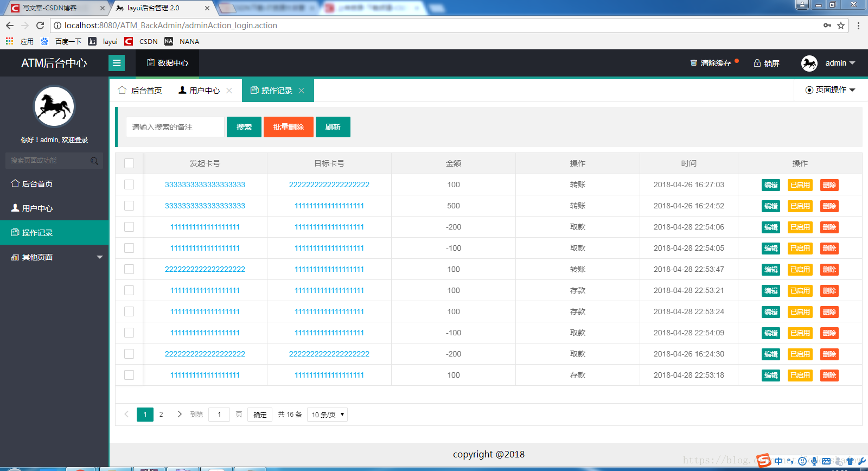Viewport: 868px width, 471px height.
Task: Close the 用户中心 tab with its X
Action: click(x=229, y=91)
